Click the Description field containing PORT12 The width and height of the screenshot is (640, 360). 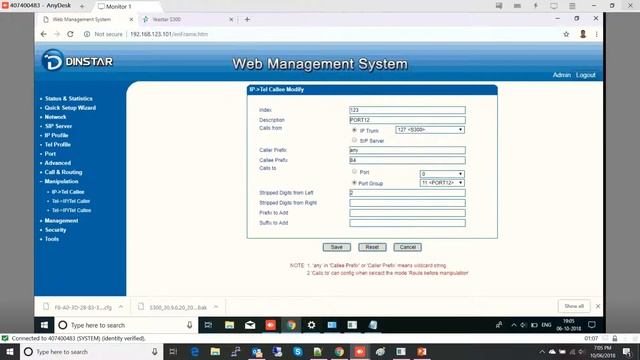[x=407, y=120]
